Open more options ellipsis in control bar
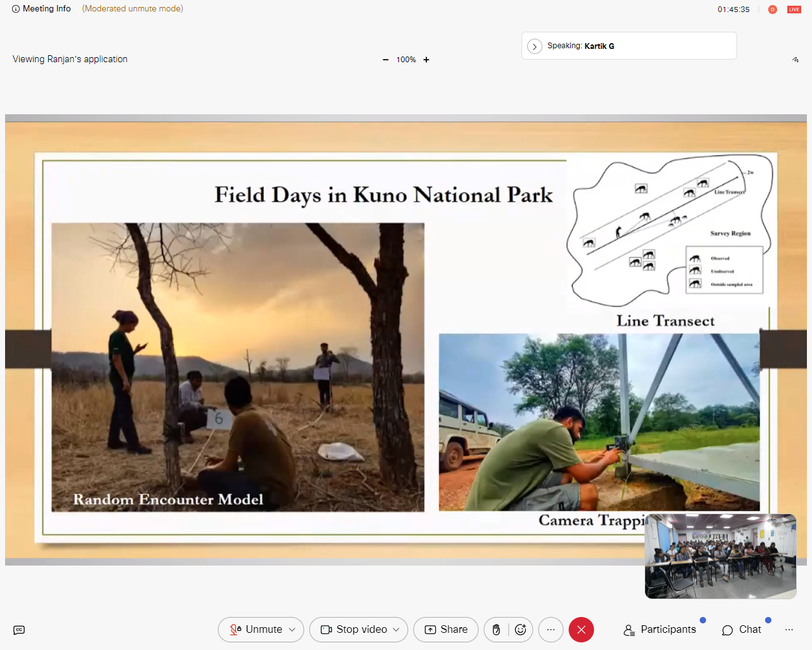812x650 pixels. click(551, 630)
